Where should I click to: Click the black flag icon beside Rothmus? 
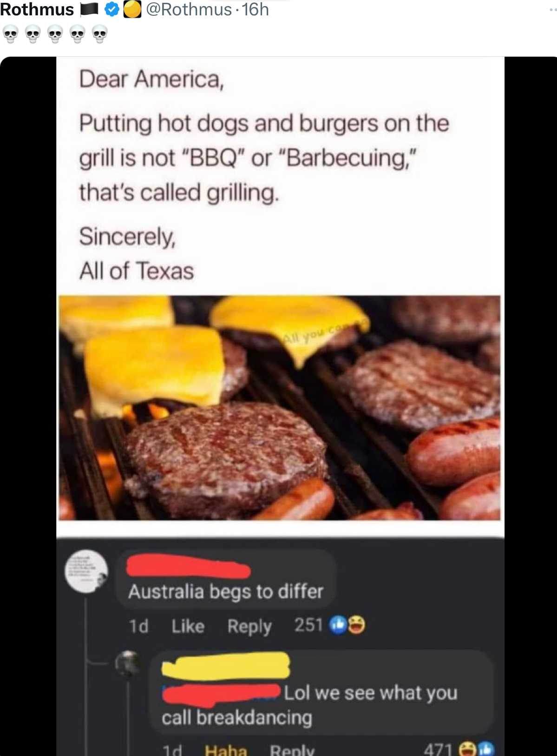click(x=89, y=9)
